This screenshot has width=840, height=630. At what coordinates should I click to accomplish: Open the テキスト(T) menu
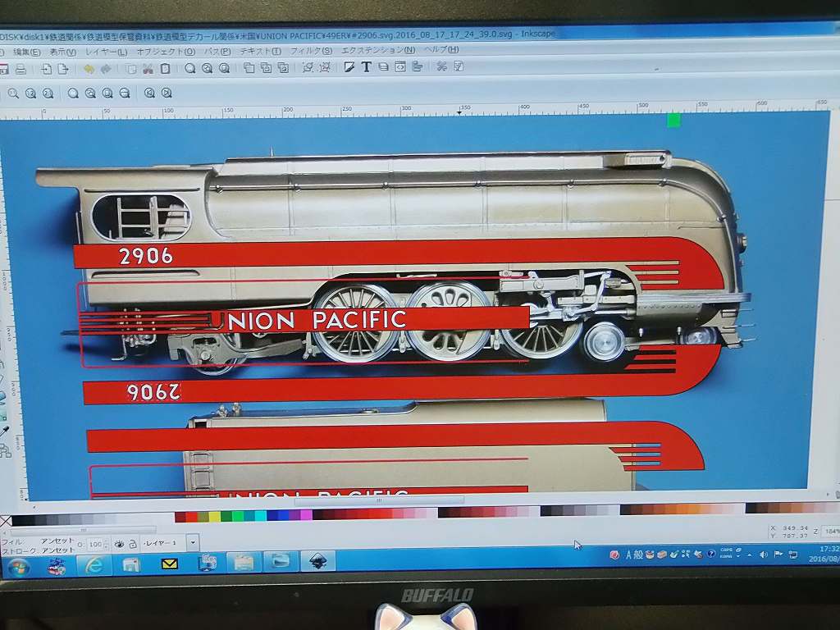coord(260,51)
